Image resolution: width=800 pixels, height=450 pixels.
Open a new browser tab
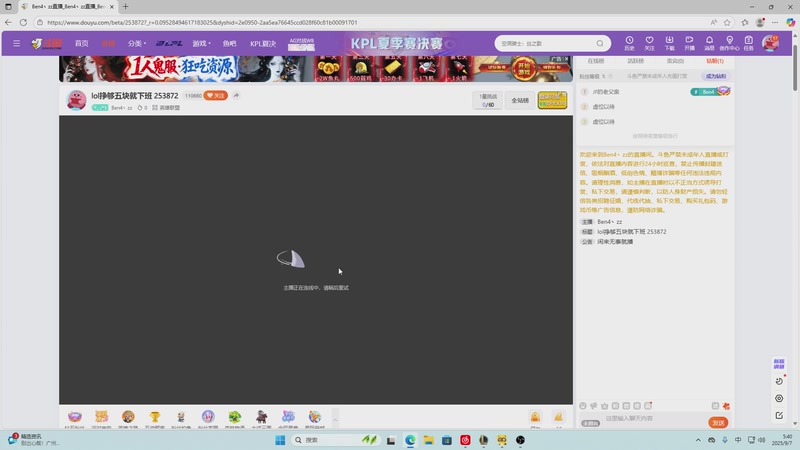[x=126, y=7]
